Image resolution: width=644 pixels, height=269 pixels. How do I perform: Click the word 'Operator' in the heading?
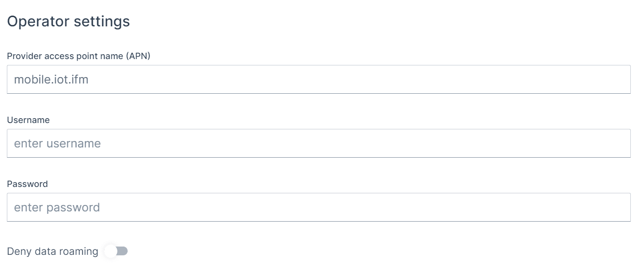(38, 21)
